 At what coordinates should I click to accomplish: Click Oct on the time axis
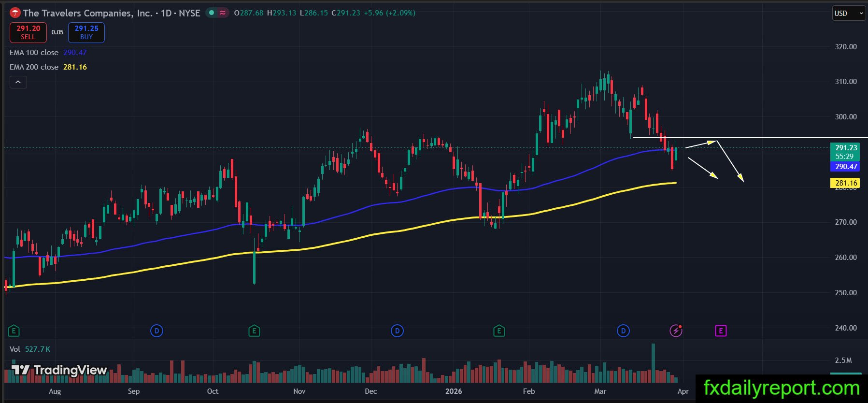point(213,391)
